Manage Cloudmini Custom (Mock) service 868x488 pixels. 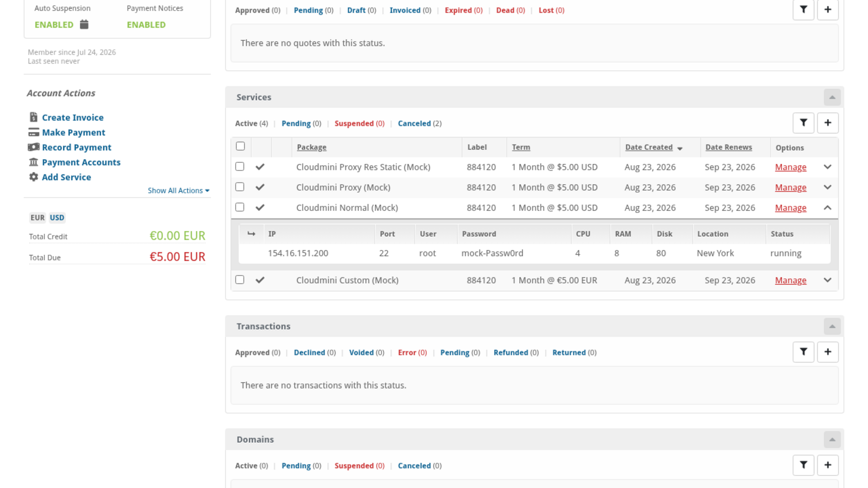click(x=790, y=280)
